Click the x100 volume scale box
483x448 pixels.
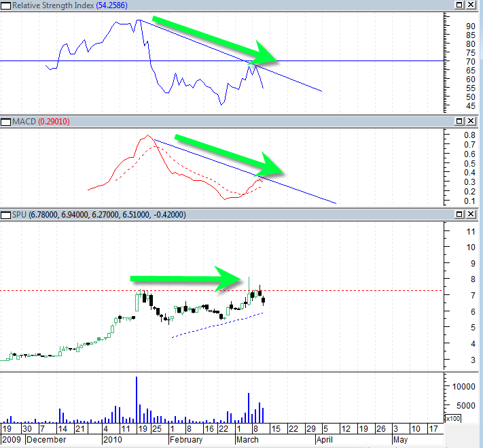pyautogui.click(x=453, y=418)
